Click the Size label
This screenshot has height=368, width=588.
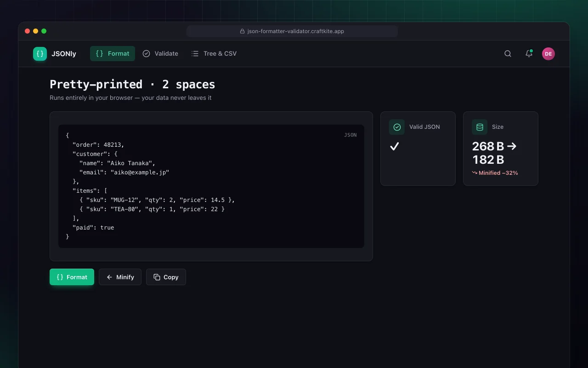(x=498, y=127)
